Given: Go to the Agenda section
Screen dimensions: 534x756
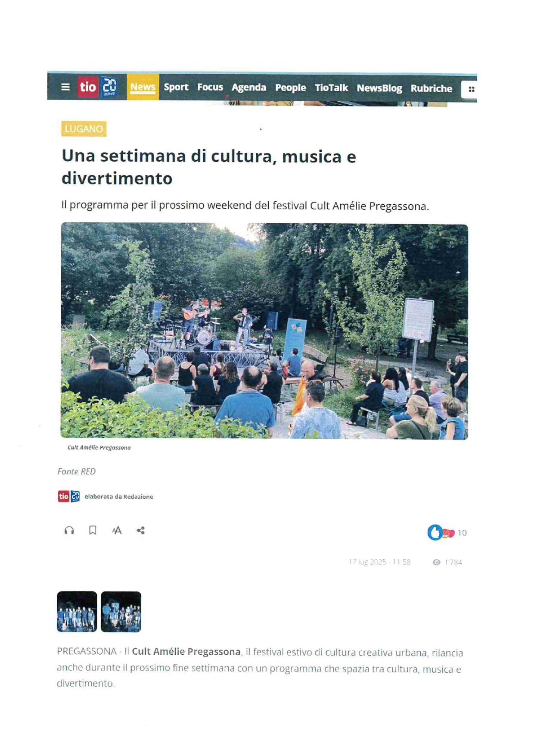Looking at the screenshot, I should click(249, 87).
